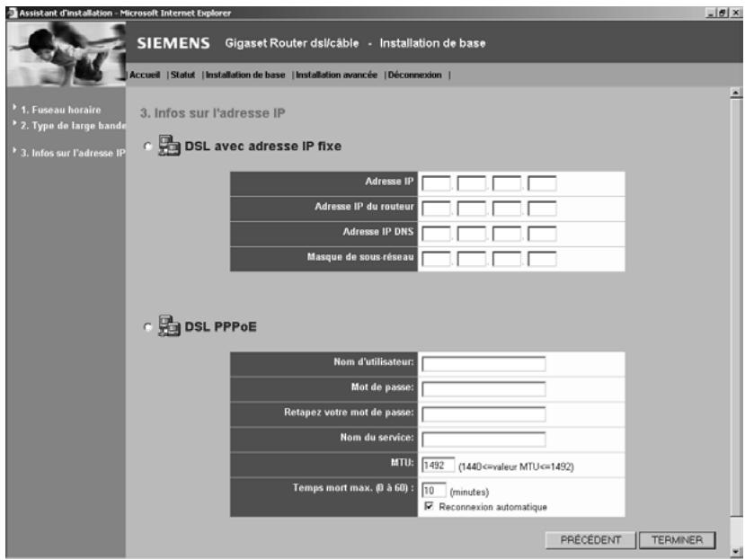Toggle the Reconnexion automatique checkbox

[429, 506]
